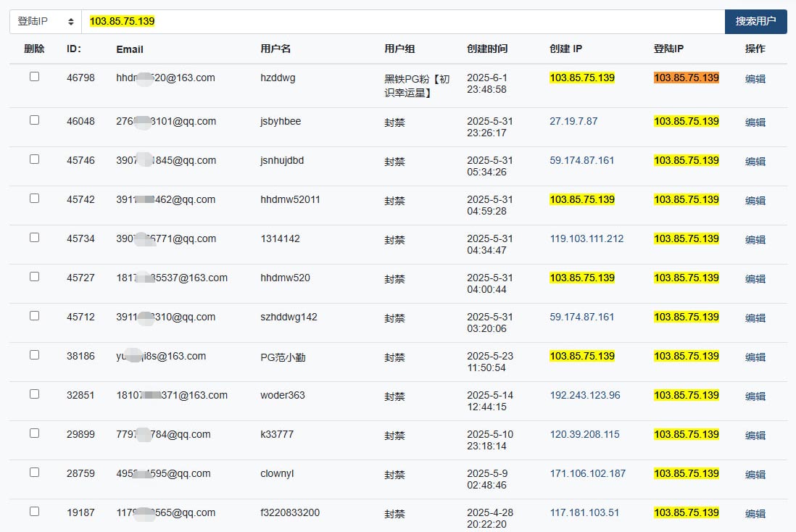Click creation IP 171.106.102.187
796x532 pixels.
588,473
